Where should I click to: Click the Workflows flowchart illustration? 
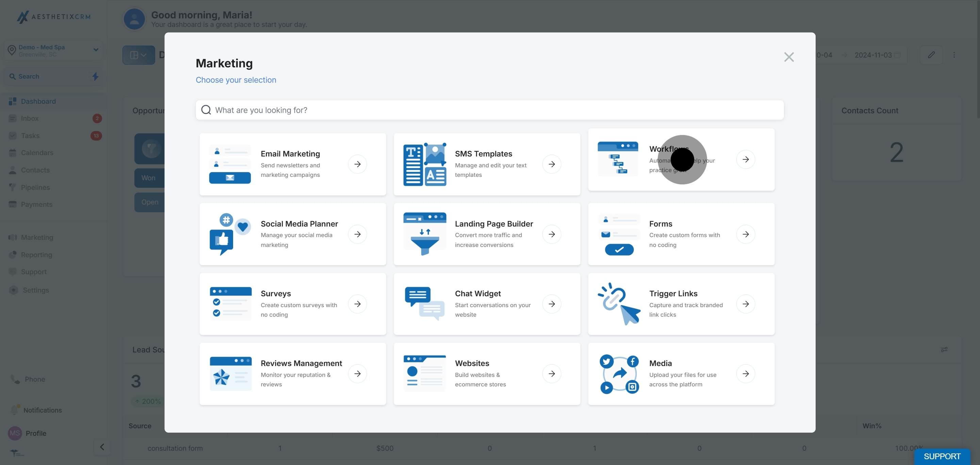[618, 159]
